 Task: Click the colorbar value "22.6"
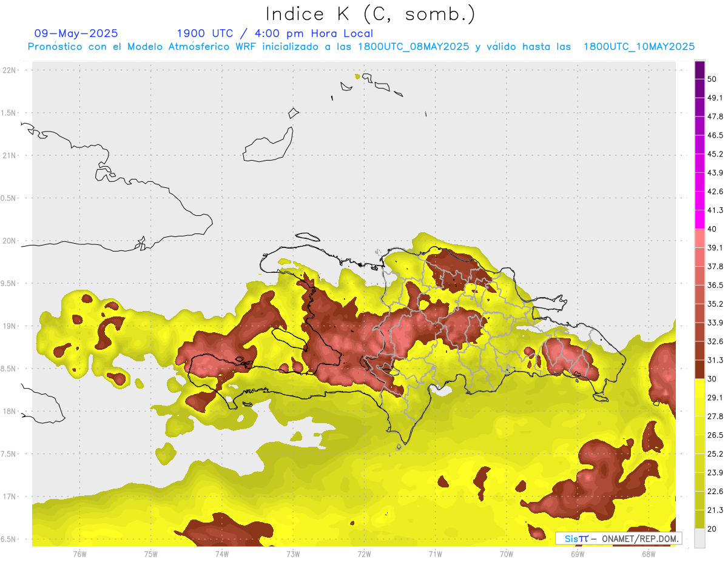[x=715, y=492]
